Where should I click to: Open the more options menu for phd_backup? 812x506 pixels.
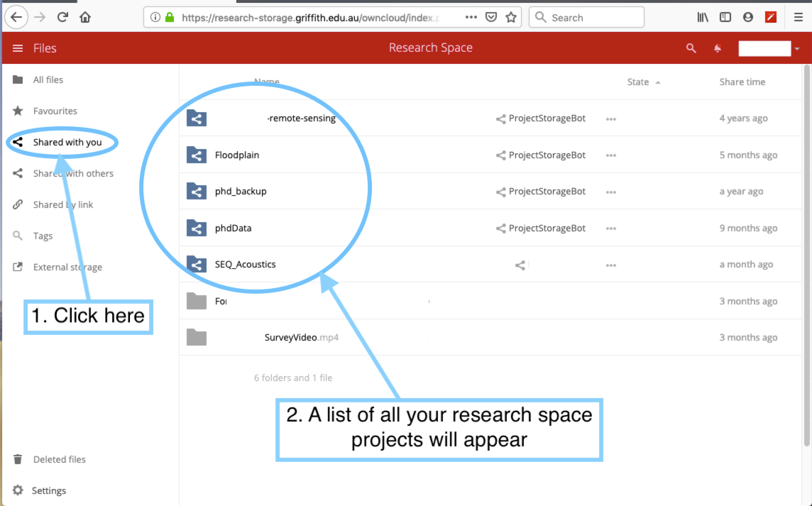[x=610, y=192]
